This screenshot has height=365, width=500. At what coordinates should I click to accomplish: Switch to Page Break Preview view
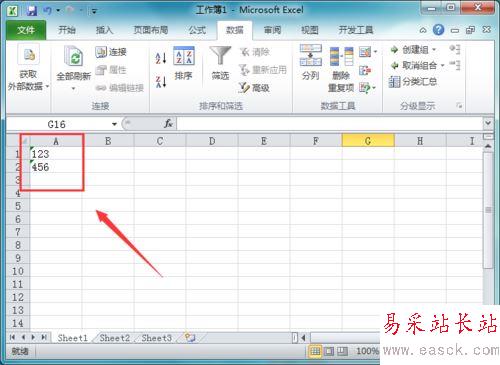pos(342,351)
